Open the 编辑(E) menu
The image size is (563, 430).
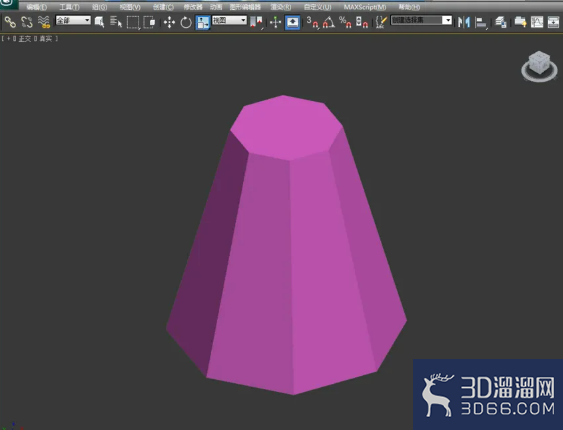(37, 7)
